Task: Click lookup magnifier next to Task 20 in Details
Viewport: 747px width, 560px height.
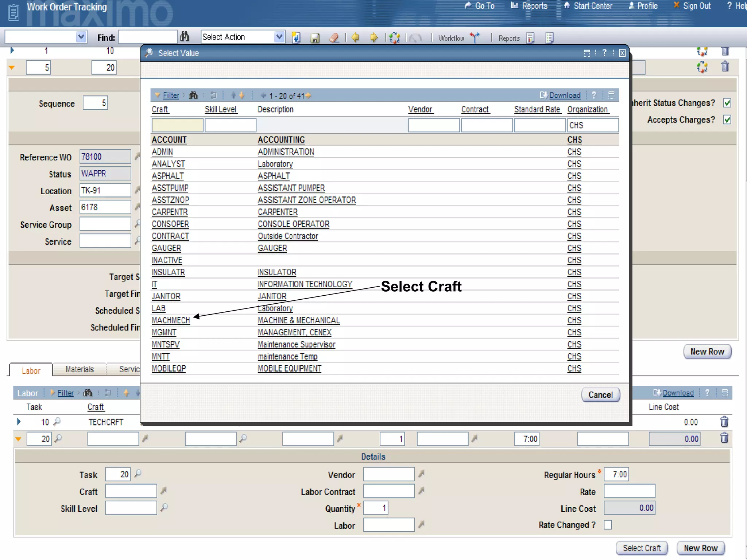Action: pos(138,474)
